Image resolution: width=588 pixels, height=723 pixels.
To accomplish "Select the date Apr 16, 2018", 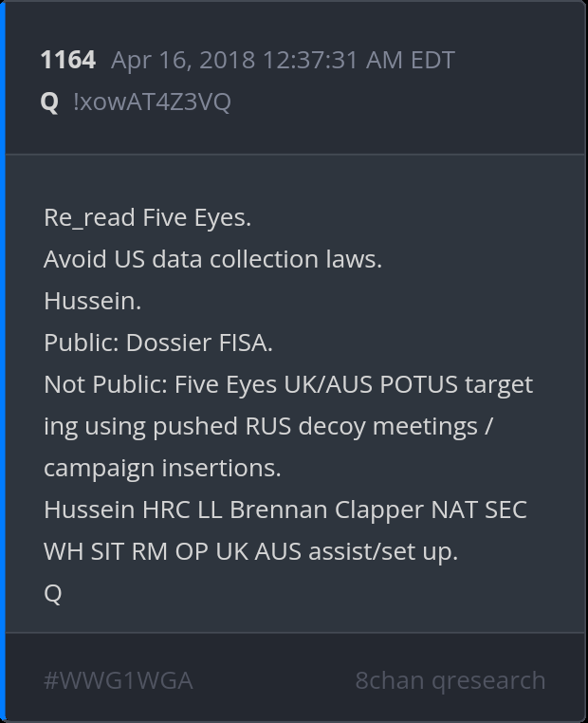I will click(x=182, y=61).
